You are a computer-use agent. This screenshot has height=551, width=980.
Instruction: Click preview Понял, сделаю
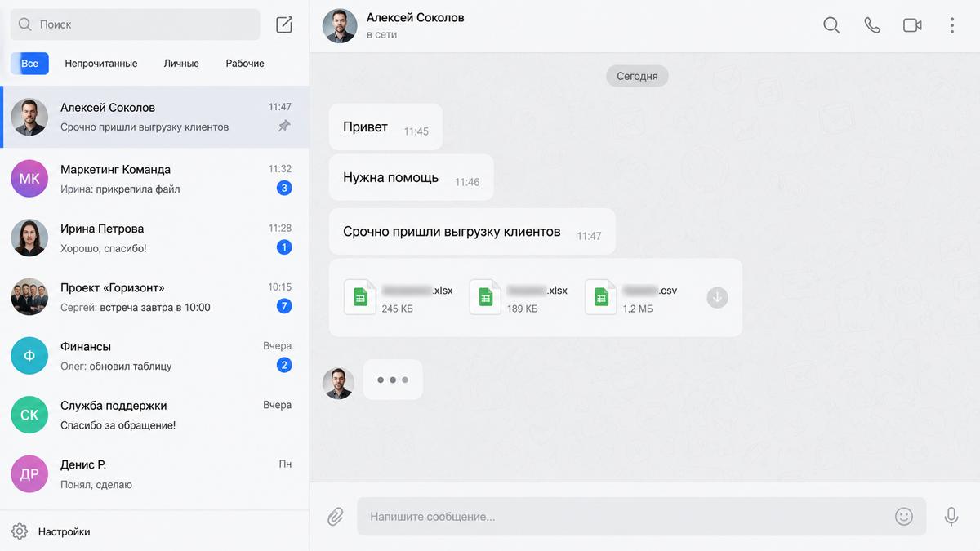pyautogui.click(x=96, y=485)
